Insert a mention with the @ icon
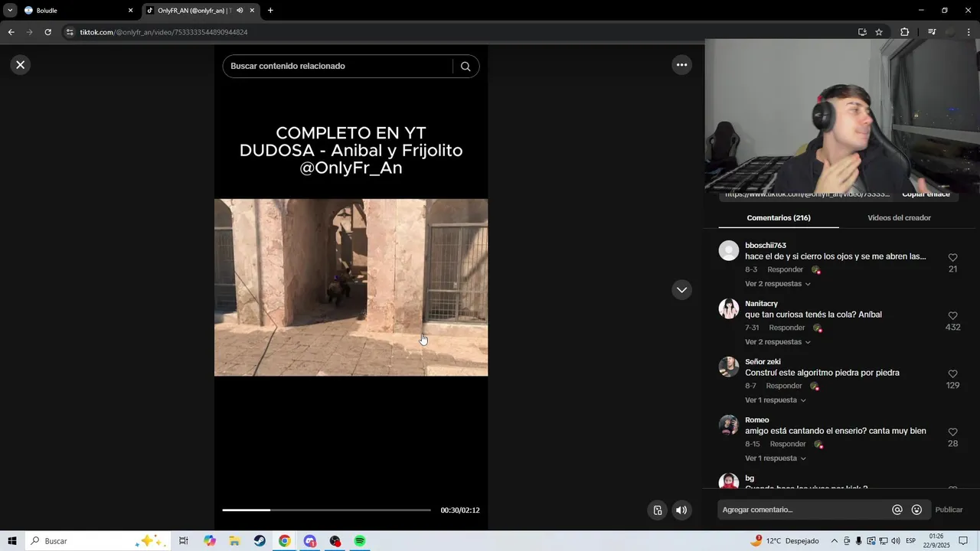 [x=897, y=510]
